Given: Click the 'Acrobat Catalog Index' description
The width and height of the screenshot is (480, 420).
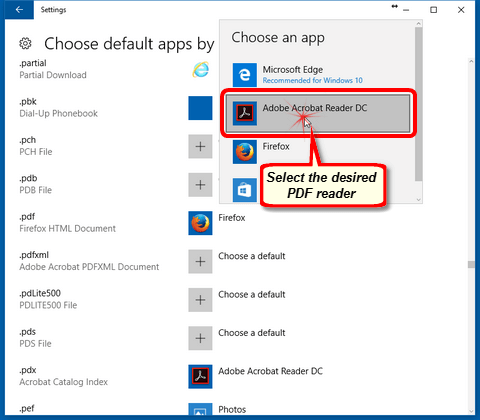Looking at the screenshot, I should pyautogui.click(x=63, y=382).
